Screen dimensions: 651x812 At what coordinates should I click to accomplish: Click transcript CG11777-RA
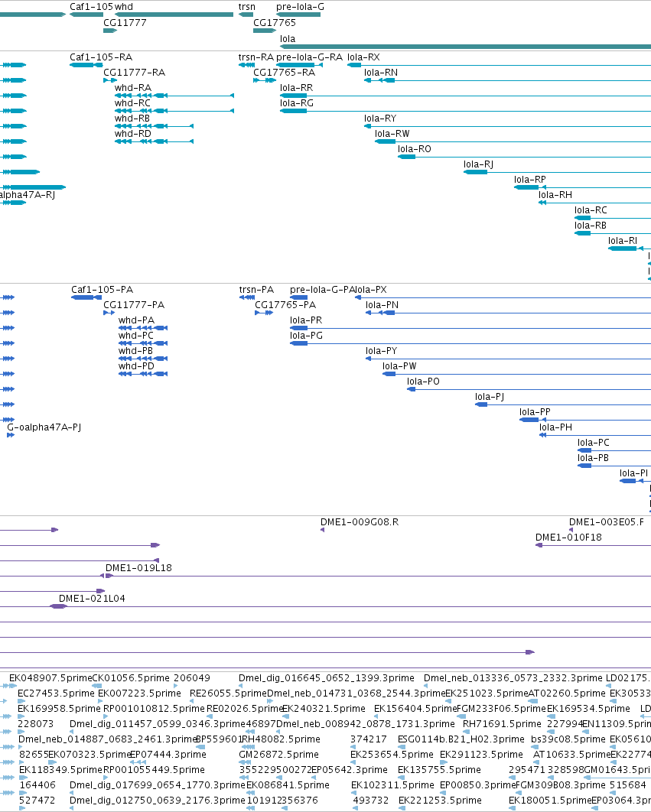(134, 73)
